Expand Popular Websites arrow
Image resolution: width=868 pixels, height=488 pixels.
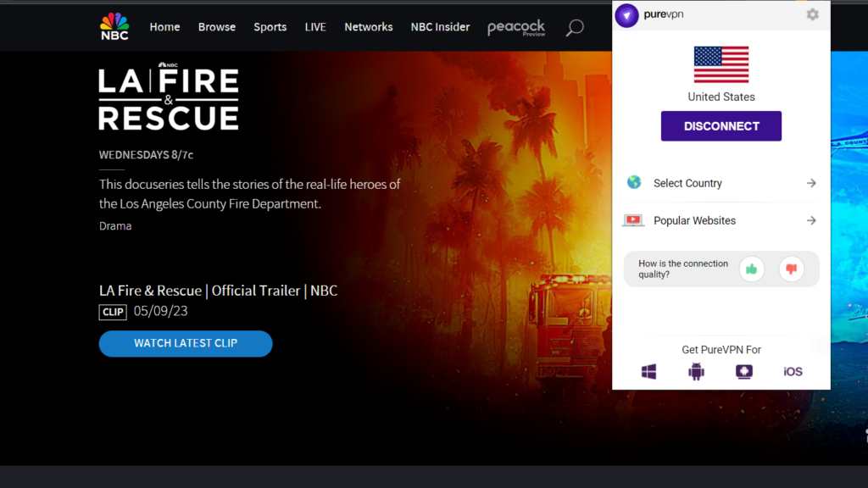pos(811,220)
